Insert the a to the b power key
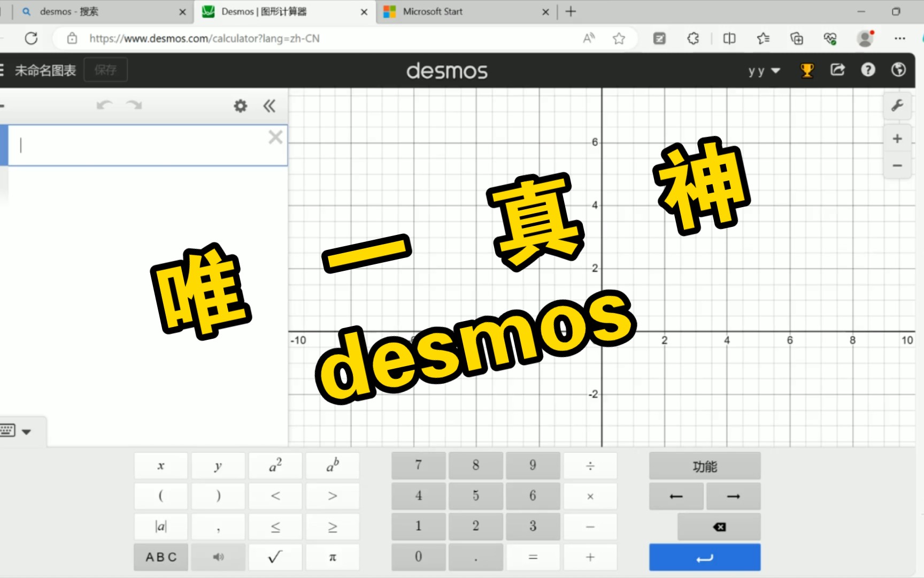This screenshot has width=924, height=578. pyautogui.click(x=333, y=466)
